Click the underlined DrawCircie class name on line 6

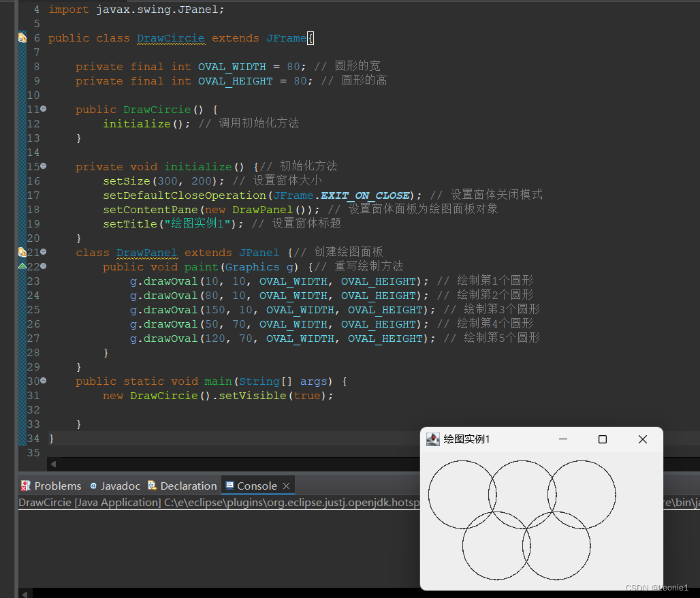click(x=170, y=38)
